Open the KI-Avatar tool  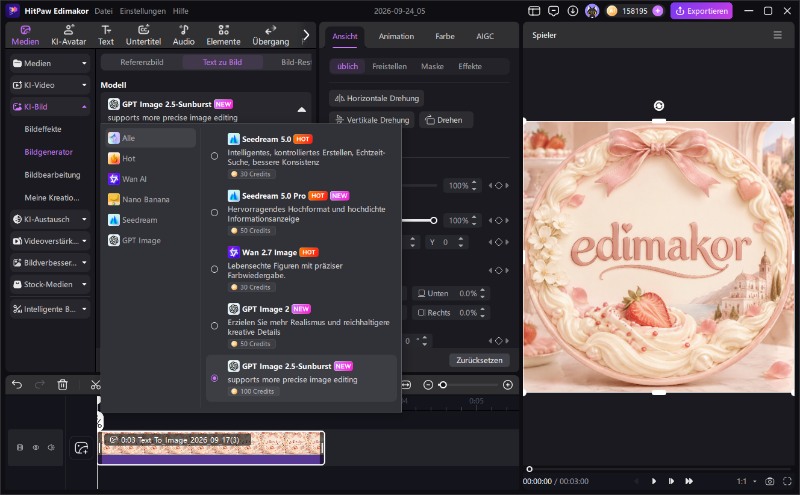tap(68, 35)
